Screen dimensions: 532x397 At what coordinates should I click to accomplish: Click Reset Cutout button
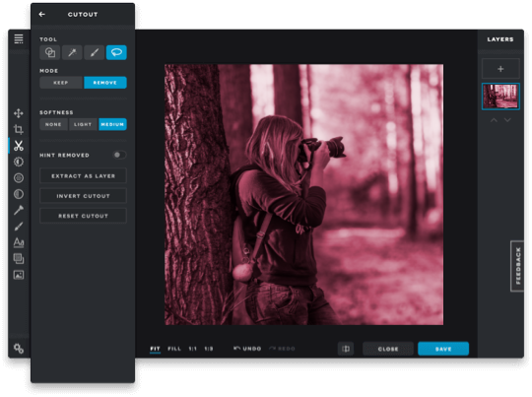coord(83,216)
